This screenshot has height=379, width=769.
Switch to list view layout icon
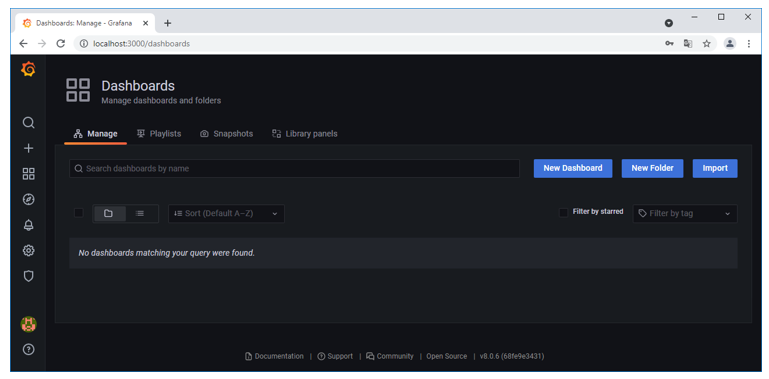click(140, 213)
